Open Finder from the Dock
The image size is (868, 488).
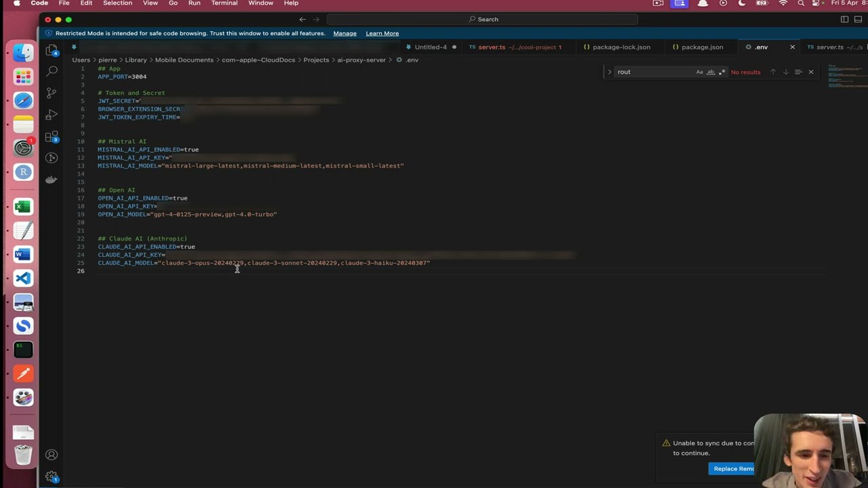[x=23, y=53]
